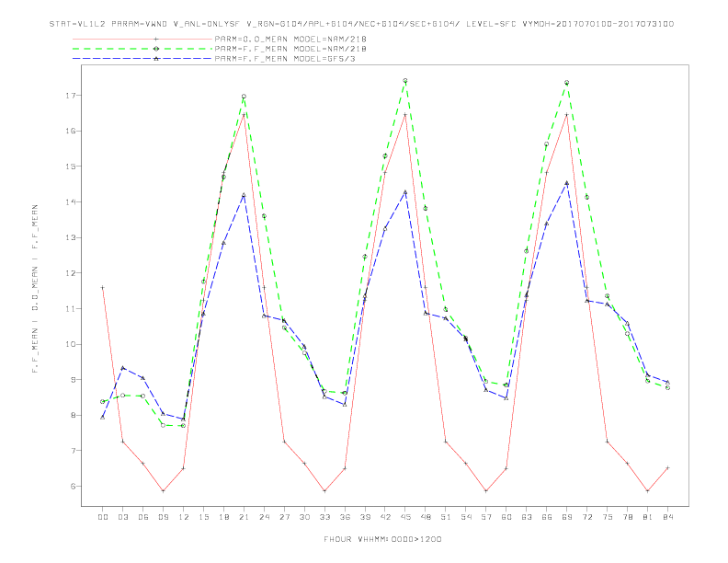Image resolution: width=728 pixels, height=563 pixels.
Task: Click y-axis tick label 8
Action: tap(73, 415)
